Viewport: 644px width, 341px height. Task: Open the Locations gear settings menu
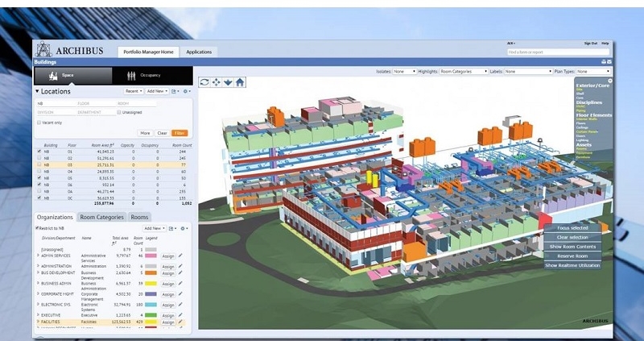pos(187,91)
